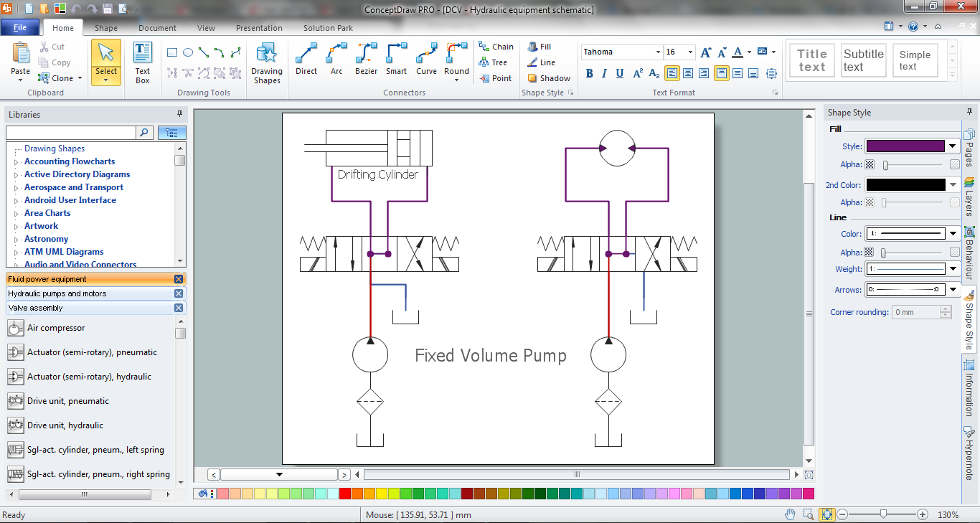Open Drawing Shapes gallery
This screenshot has height=523, width=980.
[x=266, y=63]
